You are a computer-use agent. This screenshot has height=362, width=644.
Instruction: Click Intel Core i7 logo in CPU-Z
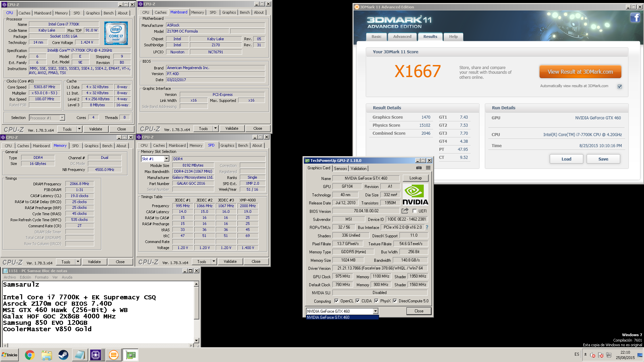[116, 33]
